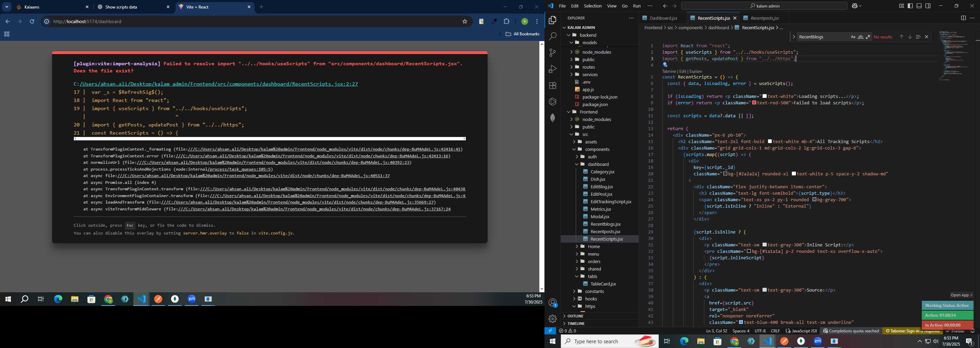Click the errors and warnings count in status bar
This screenshot has width=980, height=348.
[567, 331]
